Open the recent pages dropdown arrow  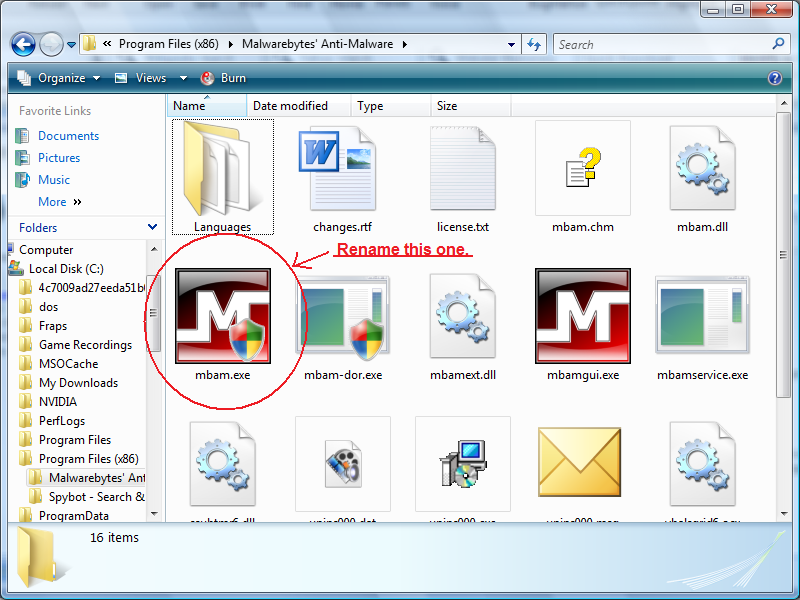(71, 45)
